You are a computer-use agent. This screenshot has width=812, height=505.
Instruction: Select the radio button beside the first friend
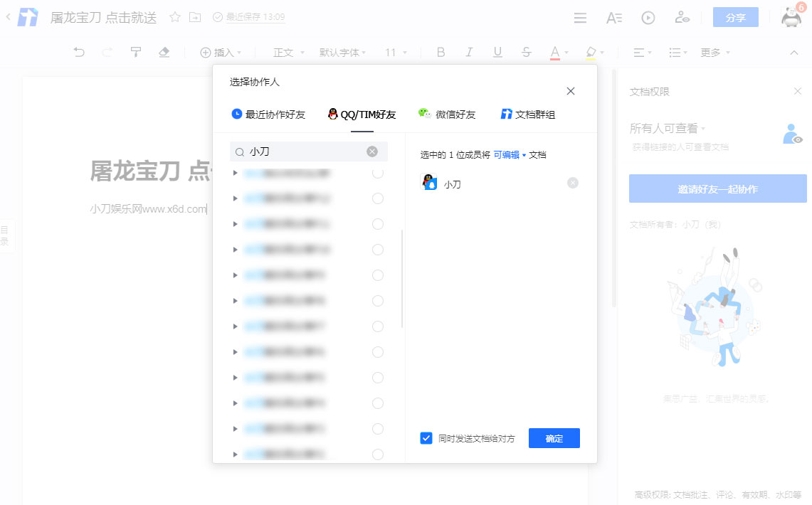point(378,173)
